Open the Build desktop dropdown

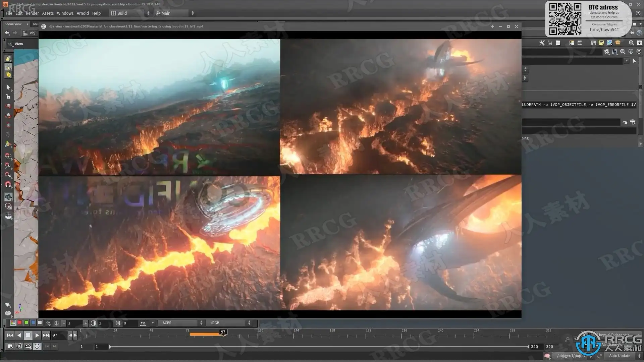(130, 13)
